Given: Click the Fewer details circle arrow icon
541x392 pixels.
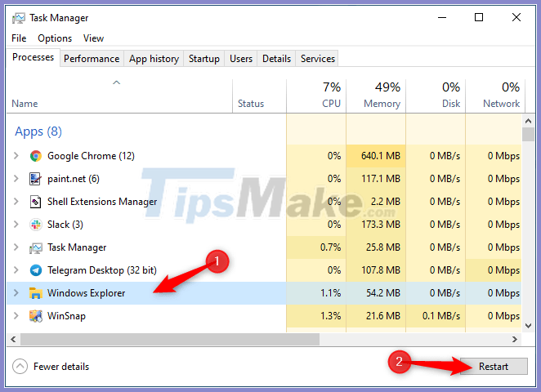Looking at the screenshot, I should [x=20, y=367].
